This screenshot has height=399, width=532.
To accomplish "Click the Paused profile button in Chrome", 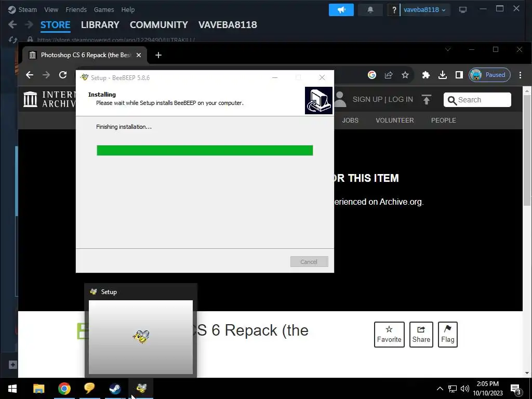I will pos(489,75).
